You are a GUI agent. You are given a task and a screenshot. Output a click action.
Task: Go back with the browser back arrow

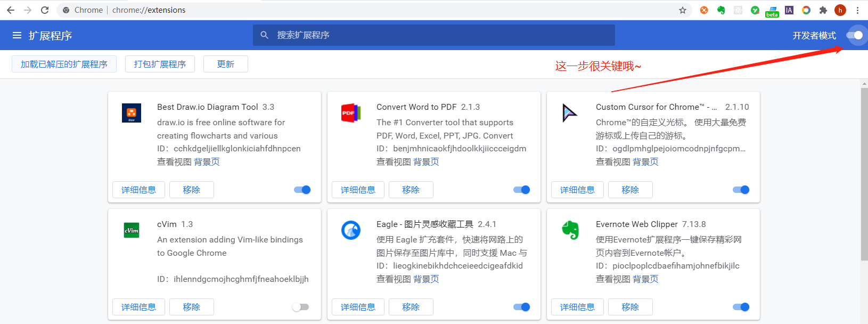coord(11,10)
